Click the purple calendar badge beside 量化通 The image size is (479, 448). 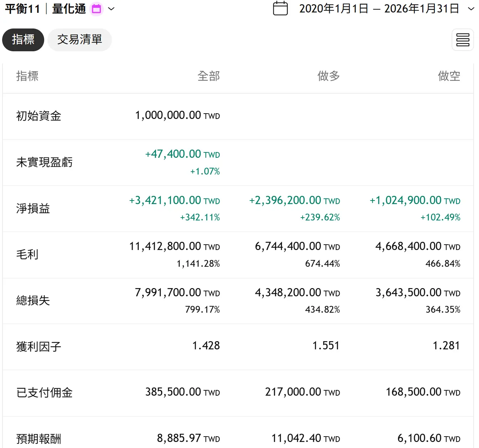click(x=97, y=9)
